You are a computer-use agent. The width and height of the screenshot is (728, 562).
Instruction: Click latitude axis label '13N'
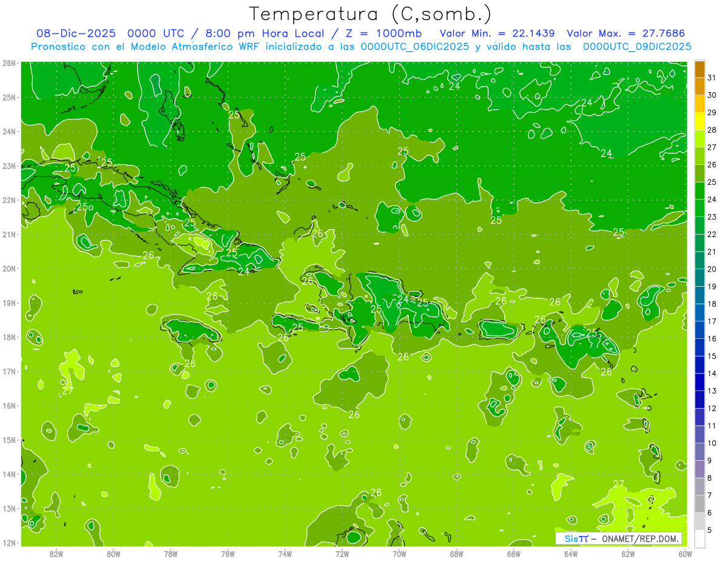(x=9, y=508)
